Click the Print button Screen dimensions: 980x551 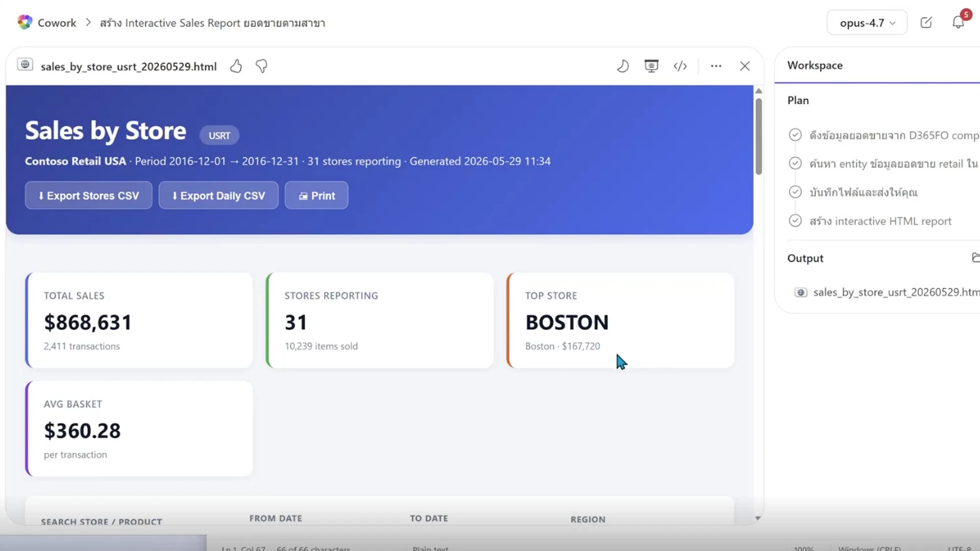[x=316, y=195]
